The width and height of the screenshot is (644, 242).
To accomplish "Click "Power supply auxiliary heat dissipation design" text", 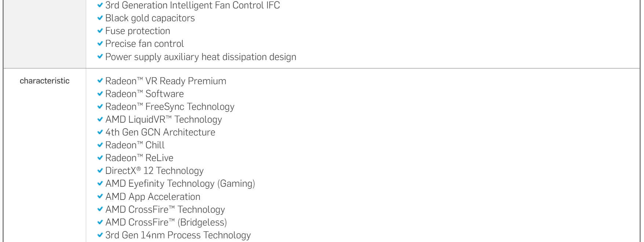I will pos(201,57).
